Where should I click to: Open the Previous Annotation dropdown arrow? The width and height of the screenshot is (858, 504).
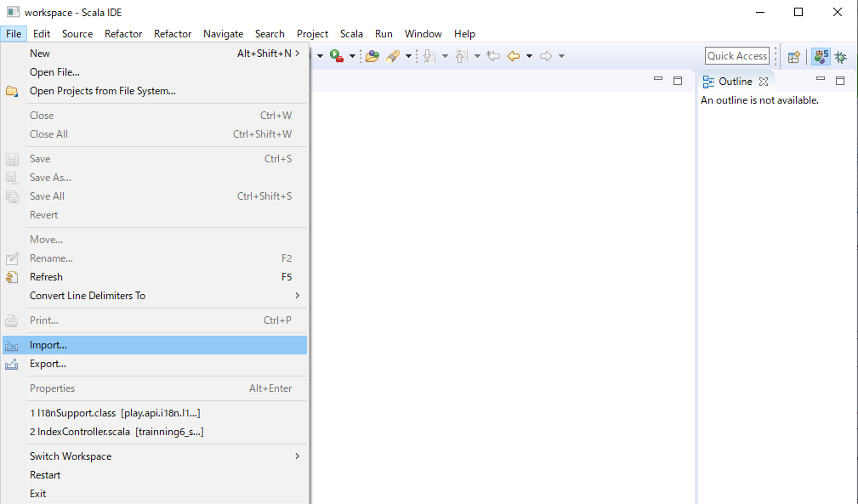[x=477, y=56]
